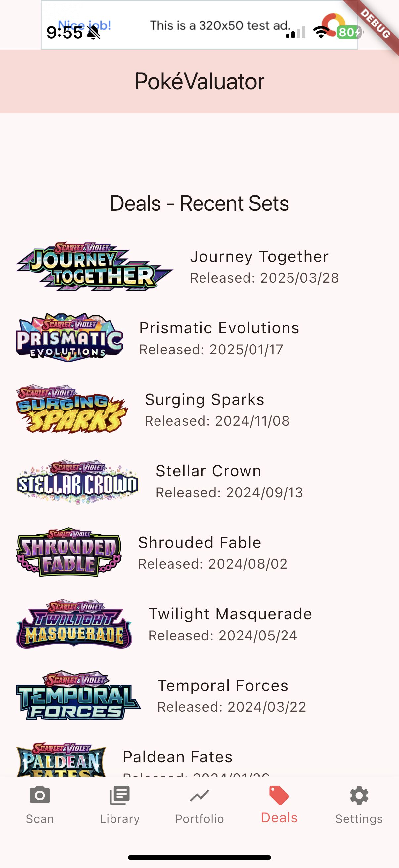The height and width of the screenshot is (868, 399).
Task: Tap the Temporal Forces logo image
Action: tap(78, 696)
